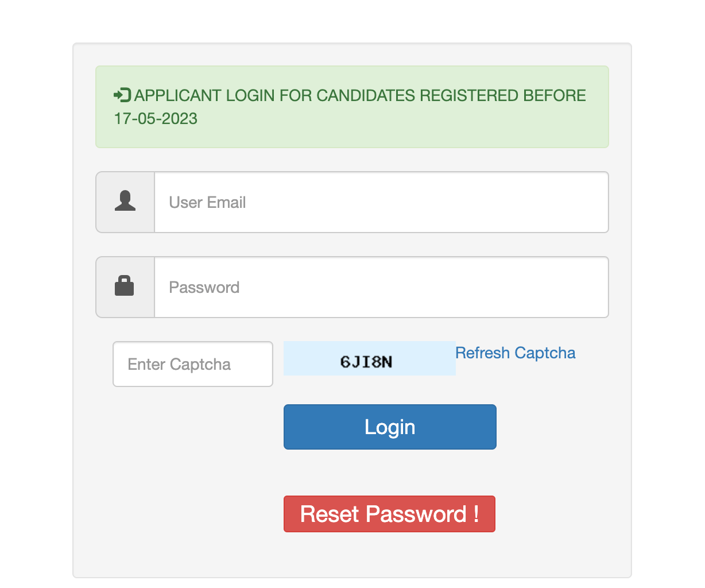Click inside the Enter Captcha box

[x=193, y=364]
